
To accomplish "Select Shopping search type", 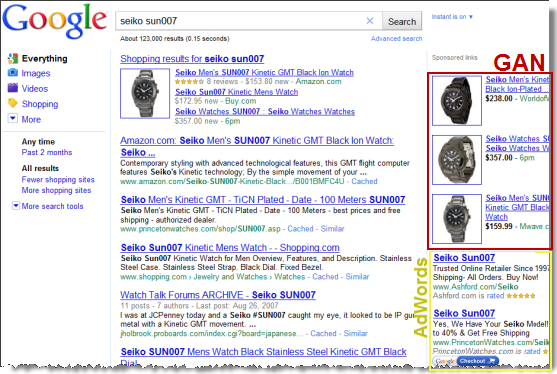I will (x=40, y=104).
